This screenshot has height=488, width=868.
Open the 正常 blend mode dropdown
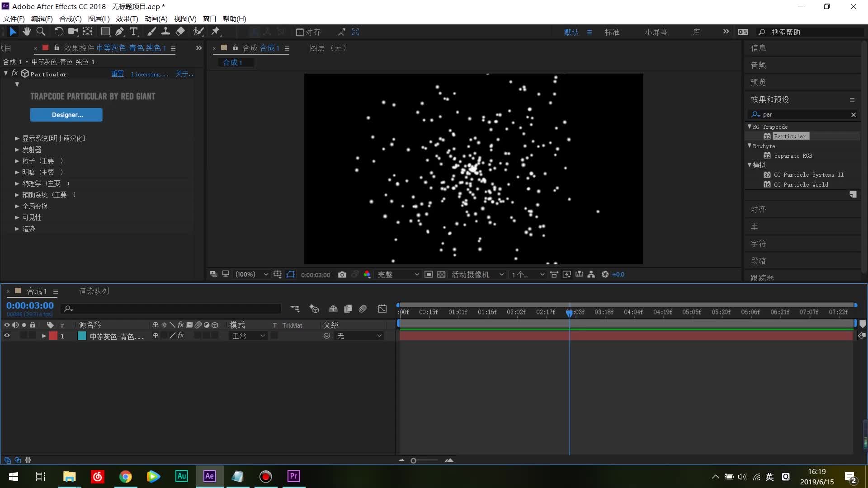248,336
